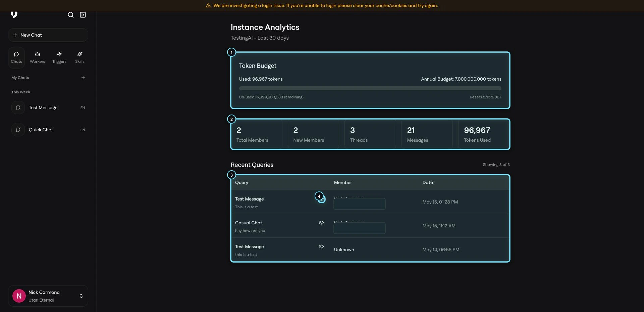Switch to the Workers tab
Screen dimensions: 644x312
click(37, 57)
